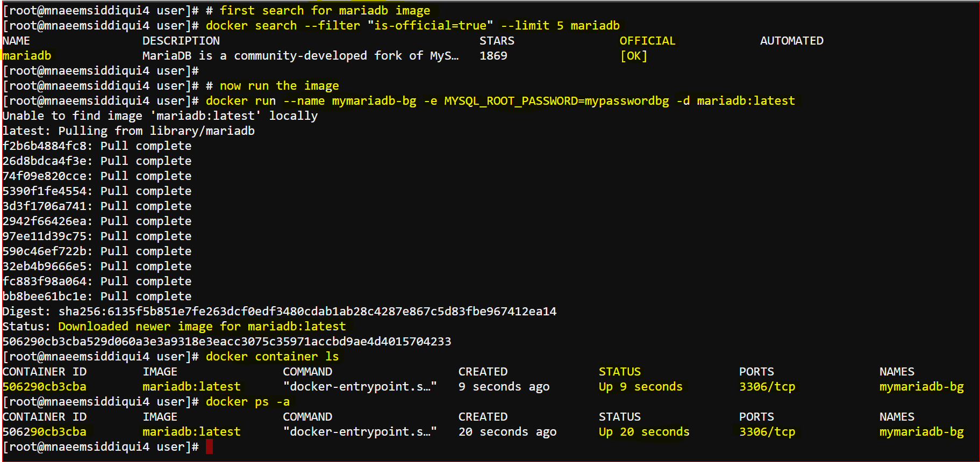Click the 'docker container ls' command text

(x=272, y=357)
